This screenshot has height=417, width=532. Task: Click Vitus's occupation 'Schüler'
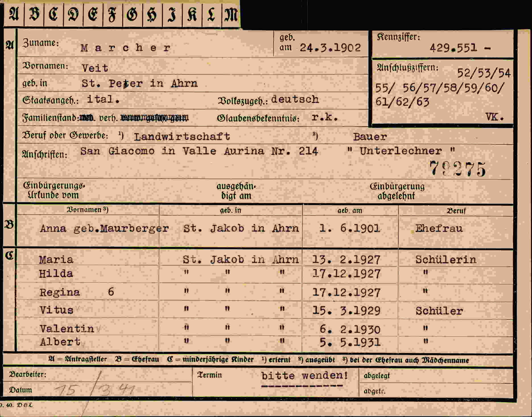click(439, 311)
